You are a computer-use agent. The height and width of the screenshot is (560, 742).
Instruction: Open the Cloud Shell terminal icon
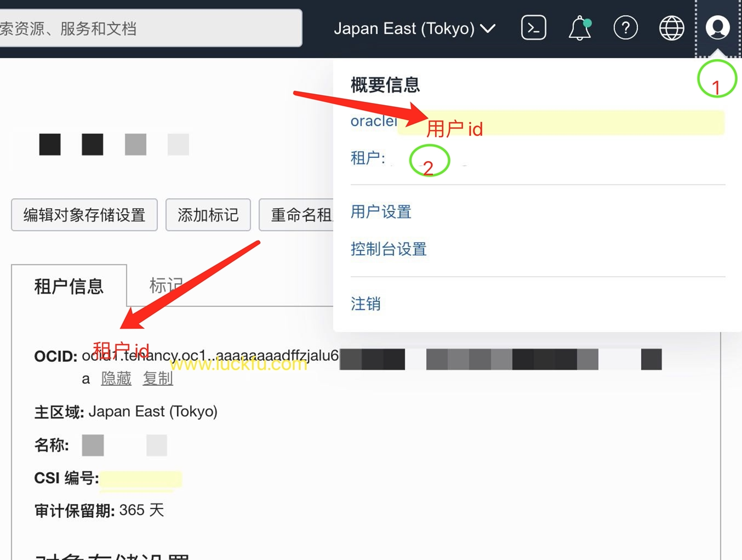pyautogui.click(x=533, y=28)
